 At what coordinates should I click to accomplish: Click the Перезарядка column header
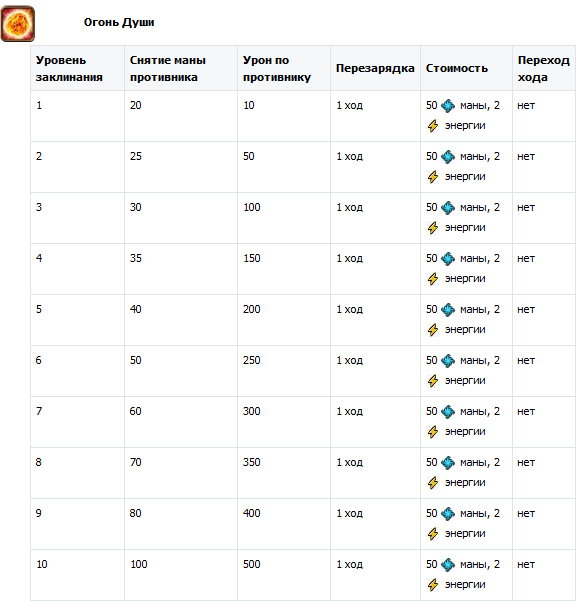[x=375, y=69]
